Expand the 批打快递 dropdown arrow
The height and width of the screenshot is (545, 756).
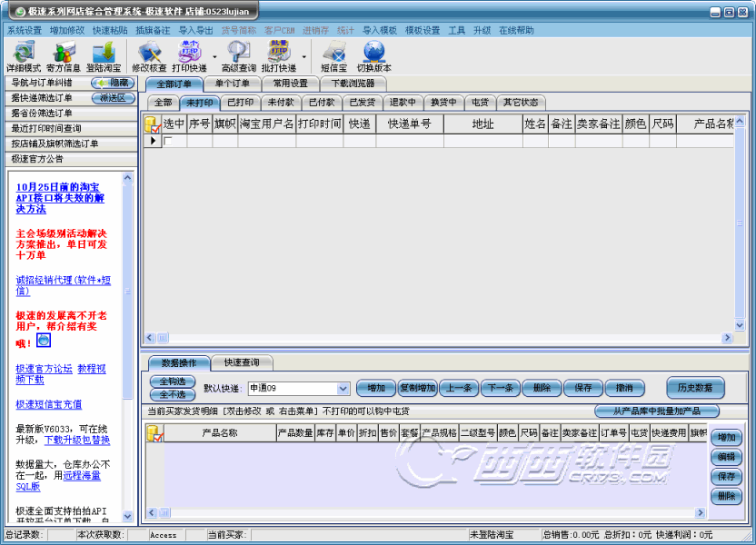click(x=303, y=57)
